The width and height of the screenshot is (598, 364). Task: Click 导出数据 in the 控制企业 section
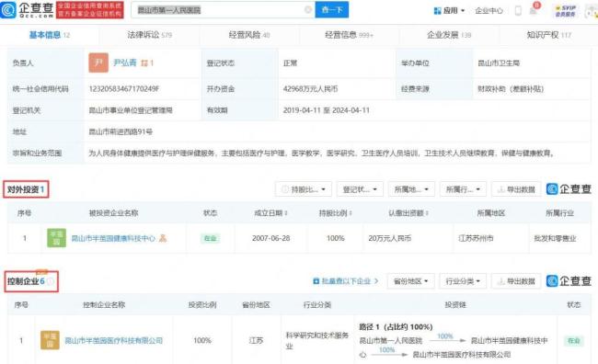tap(516, 281)
